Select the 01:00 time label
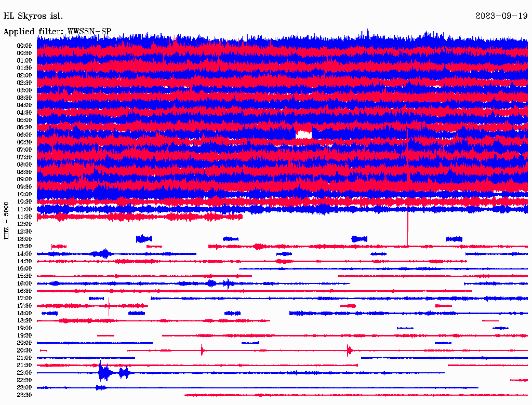 24,60
